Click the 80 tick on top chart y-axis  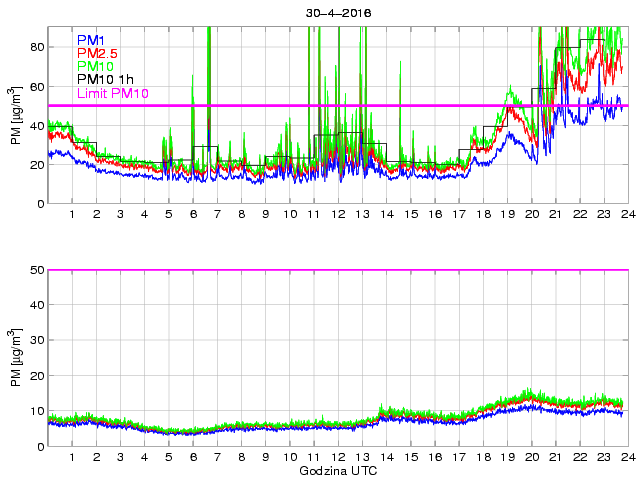(x=37, y=47)
